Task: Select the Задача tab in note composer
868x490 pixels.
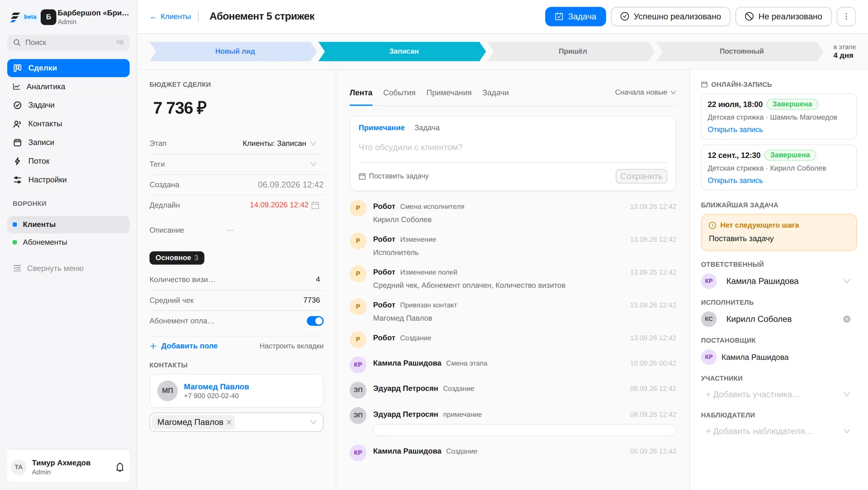Action: pyautogui.click(x=427, y=128)
